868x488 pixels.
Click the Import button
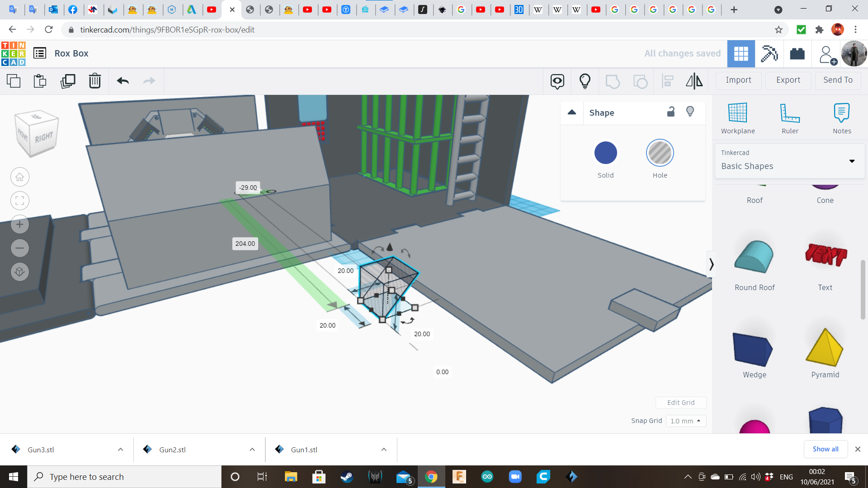pyautogui.click(x=738, y=80)
